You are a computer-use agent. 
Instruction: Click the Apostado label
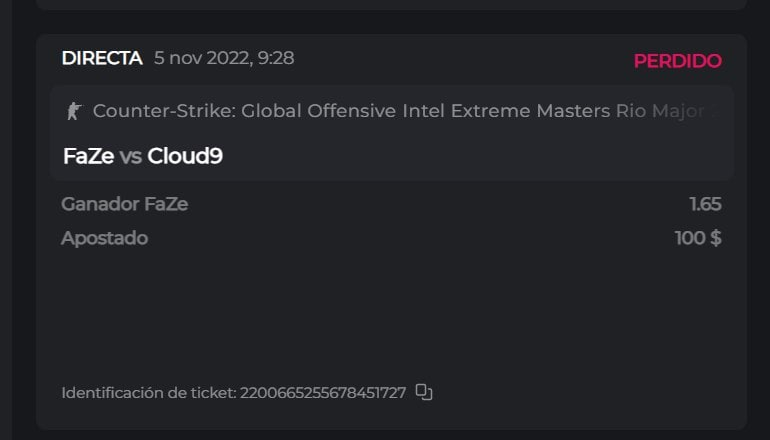(x=104, y=238)
